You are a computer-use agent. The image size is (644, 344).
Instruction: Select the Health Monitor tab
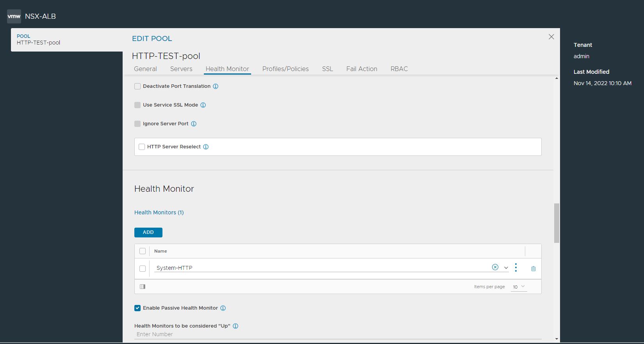click(227, 69)
